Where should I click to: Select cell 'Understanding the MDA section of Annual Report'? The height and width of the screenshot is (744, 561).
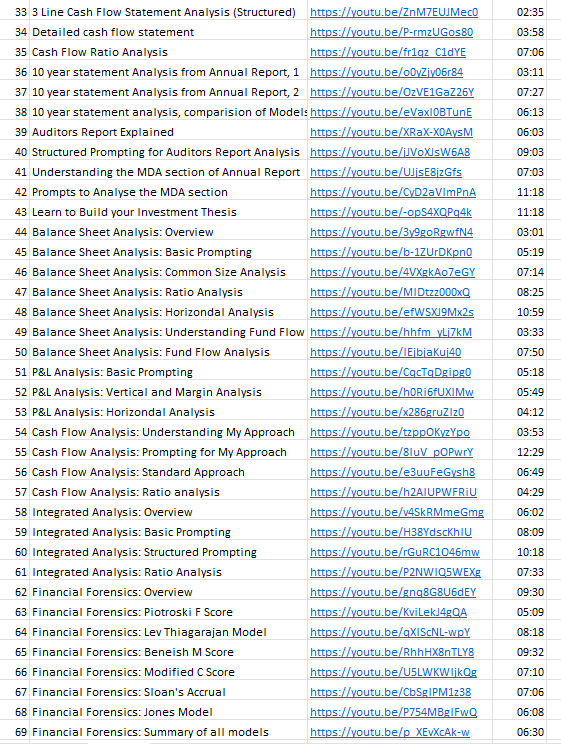click(x=168, y=172)
